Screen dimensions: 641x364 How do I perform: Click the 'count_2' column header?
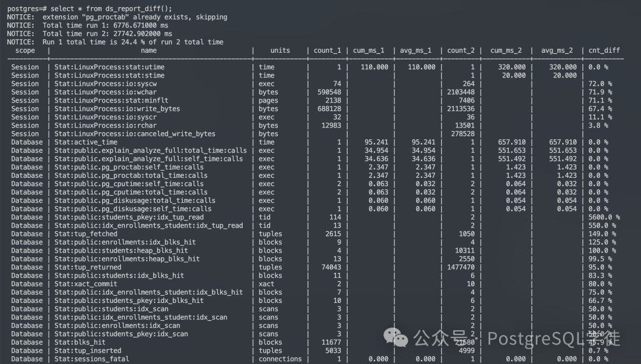461,50
